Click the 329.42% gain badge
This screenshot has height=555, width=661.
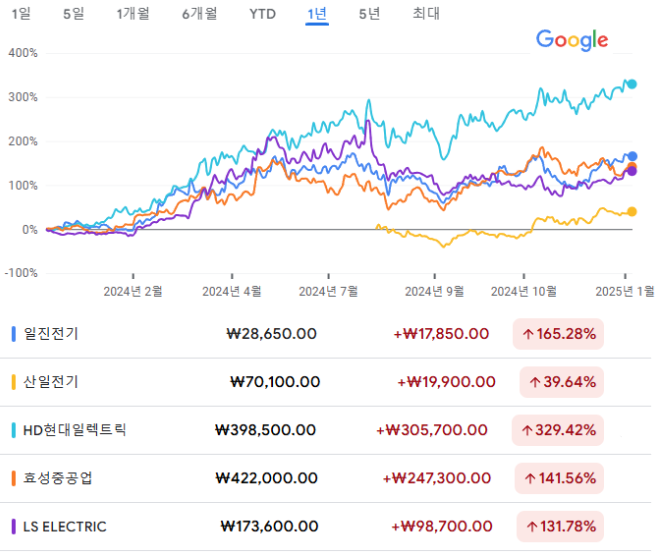tap(558, 430)
